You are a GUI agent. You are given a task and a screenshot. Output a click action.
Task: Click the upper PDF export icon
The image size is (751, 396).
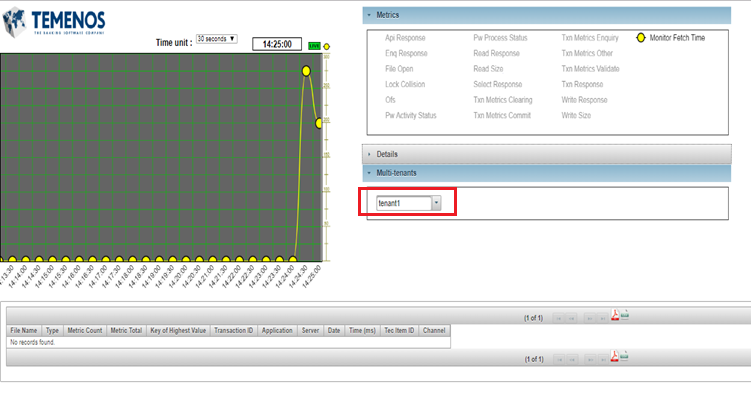(x=615, y=315)
